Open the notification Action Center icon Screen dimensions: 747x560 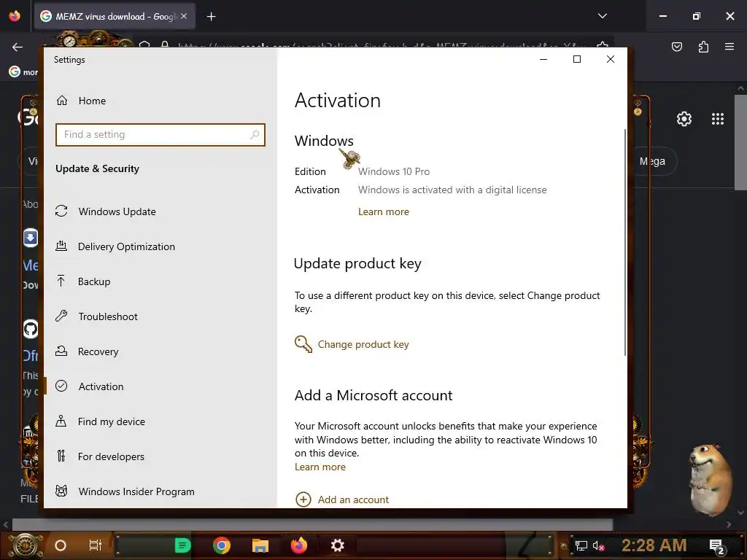coord(717,546)
